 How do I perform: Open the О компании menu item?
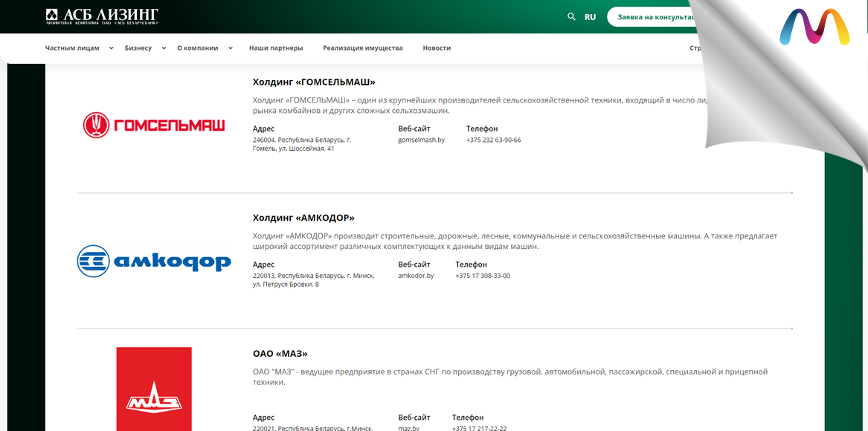tap(198, 48)
